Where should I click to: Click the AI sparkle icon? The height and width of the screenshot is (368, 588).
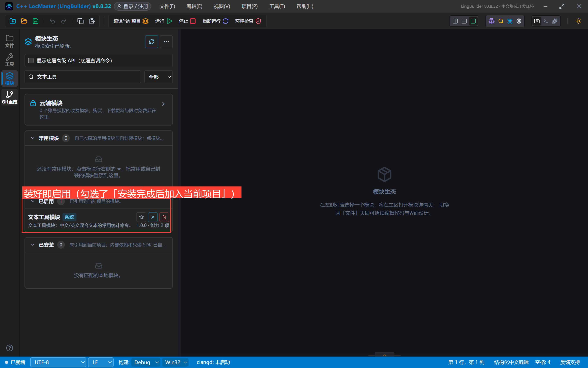coord(555,21)
